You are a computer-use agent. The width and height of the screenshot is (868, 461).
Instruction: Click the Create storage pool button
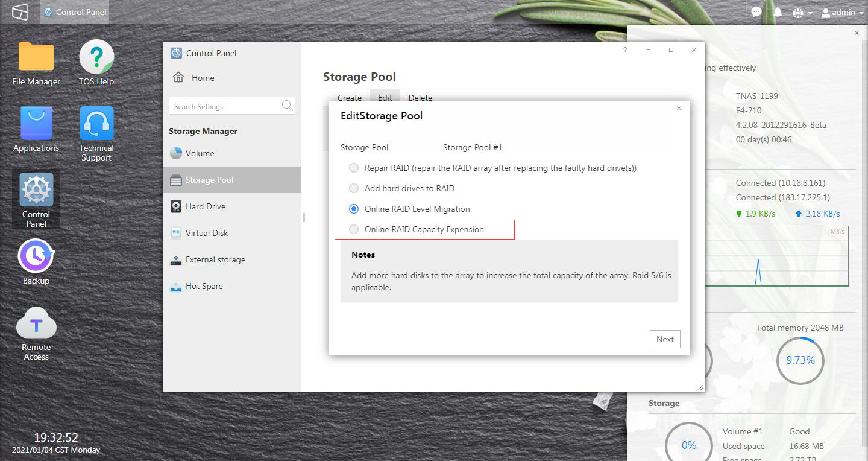point(350,97)
